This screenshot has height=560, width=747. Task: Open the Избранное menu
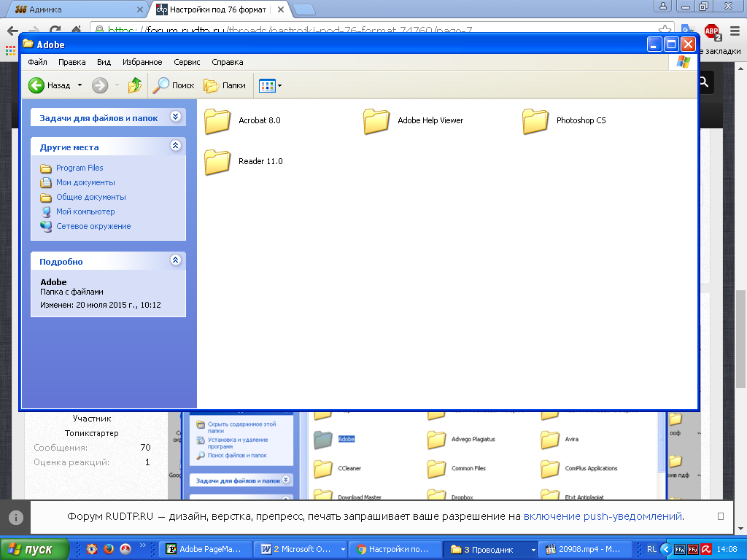pyautogui.click(x=142, y=62)
